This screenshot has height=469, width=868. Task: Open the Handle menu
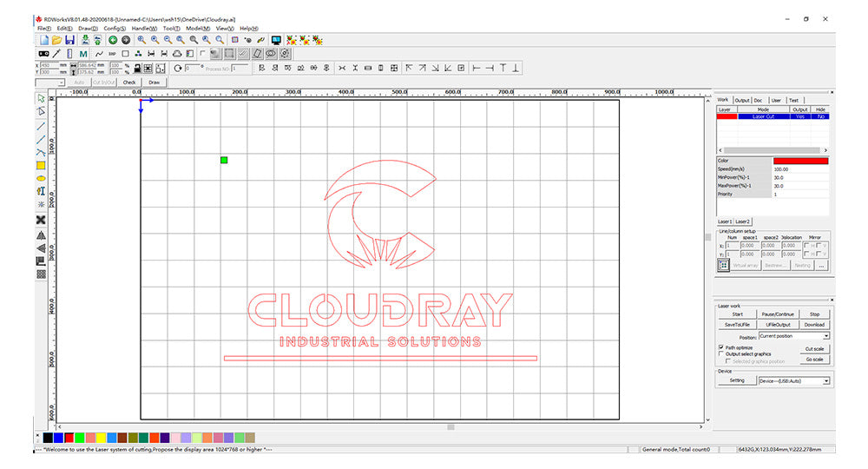tap(144, 29)
